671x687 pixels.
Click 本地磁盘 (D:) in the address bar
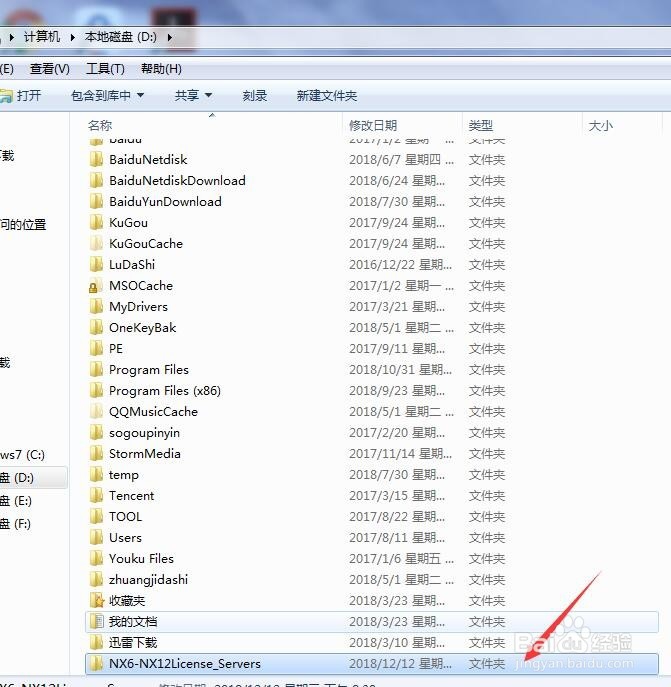[121, 37]
